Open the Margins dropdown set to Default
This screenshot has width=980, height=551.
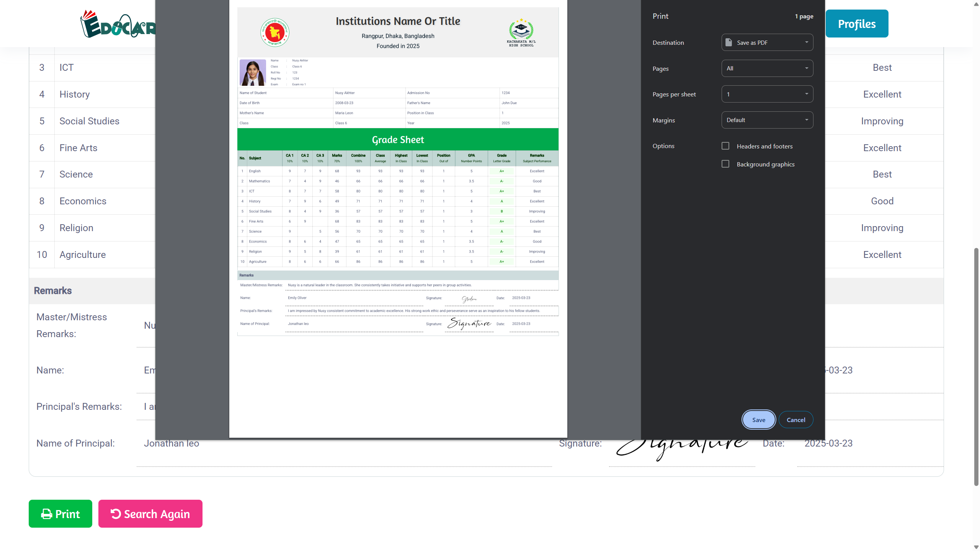pyautogui.click(x=767, y=120)
